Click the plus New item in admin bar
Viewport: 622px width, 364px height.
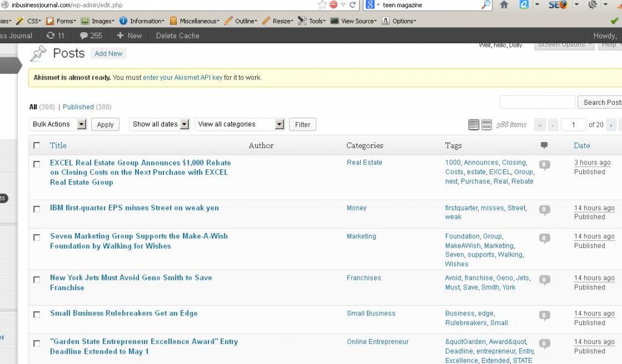tap(129, 36)
